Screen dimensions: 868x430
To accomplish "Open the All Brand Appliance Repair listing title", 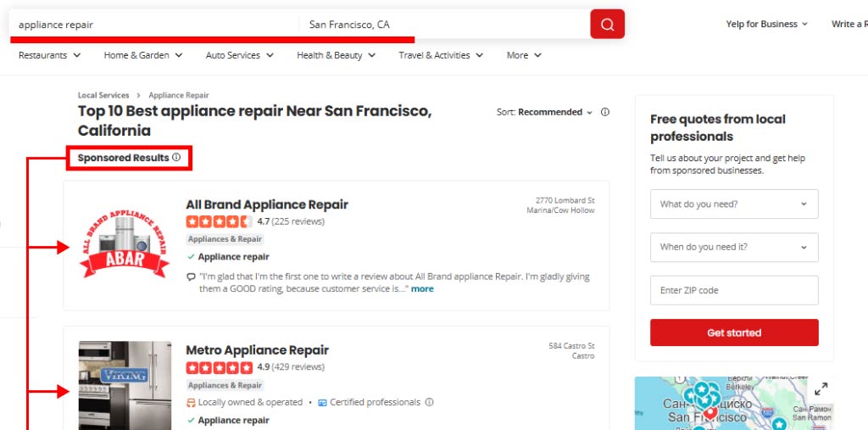I will [x=267, y=204].
